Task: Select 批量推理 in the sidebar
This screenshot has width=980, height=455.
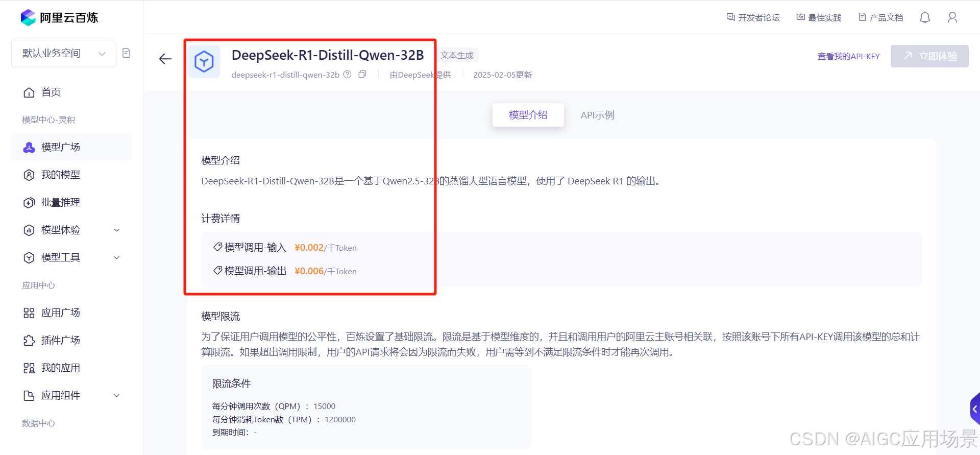Action: pos(71,203)
